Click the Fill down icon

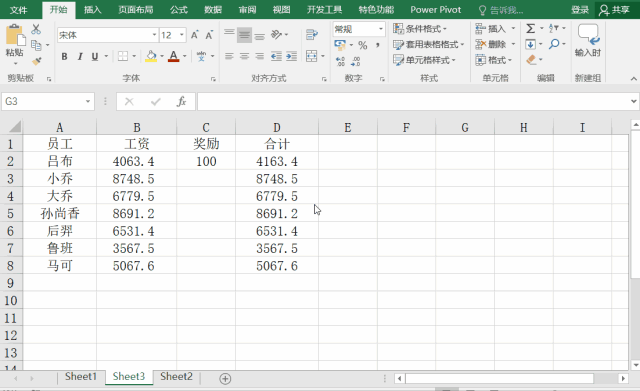click(x=530, y=44)
